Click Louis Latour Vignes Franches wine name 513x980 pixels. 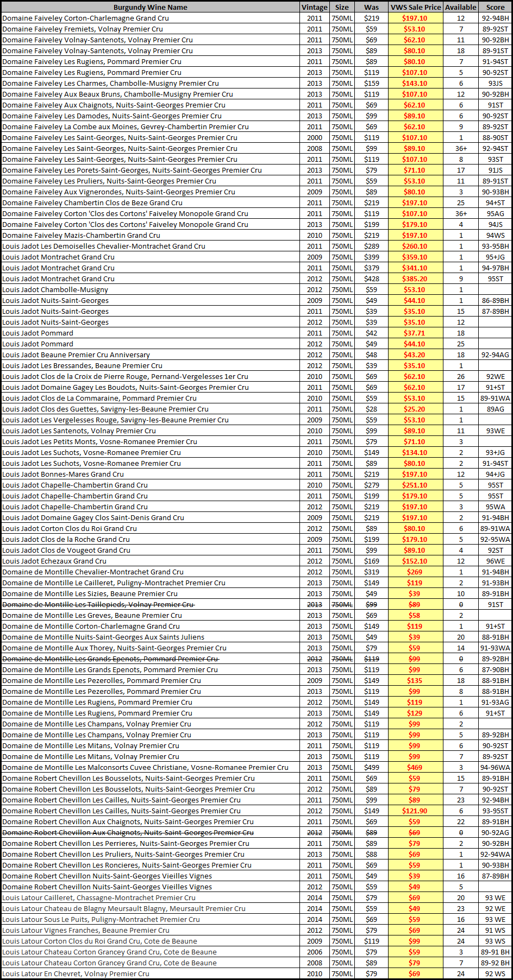pyautogui.click(x=86, y=931)
